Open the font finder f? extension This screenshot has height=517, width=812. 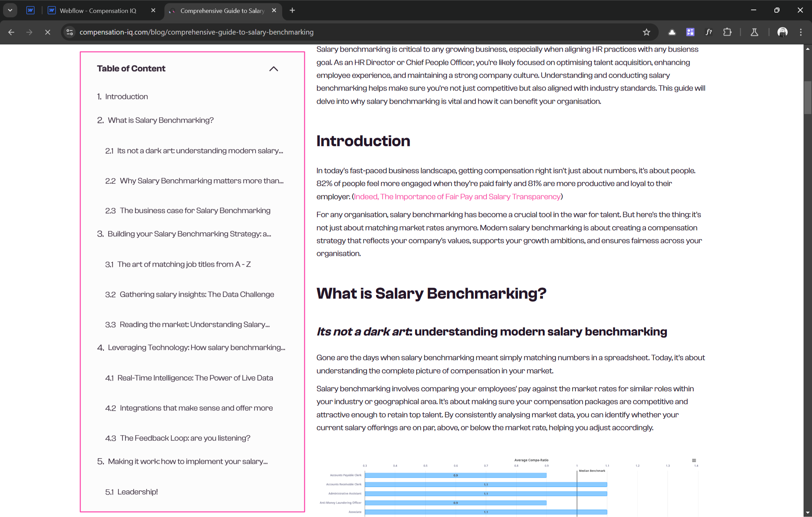709,32
